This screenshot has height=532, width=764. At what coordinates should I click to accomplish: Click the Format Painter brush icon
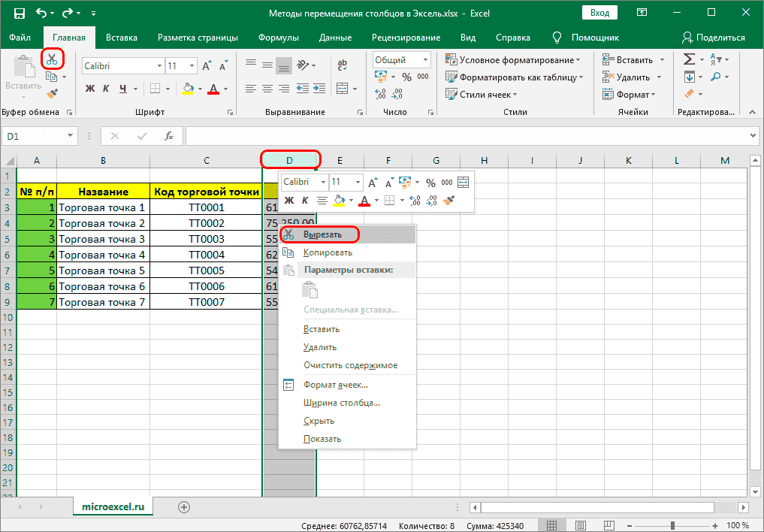pos(52,92)
